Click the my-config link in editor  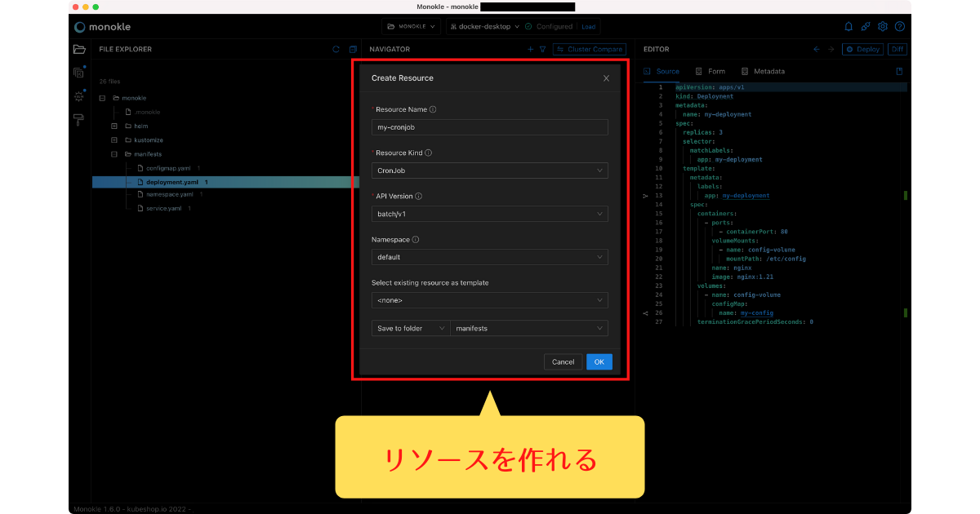pos(756,312)
